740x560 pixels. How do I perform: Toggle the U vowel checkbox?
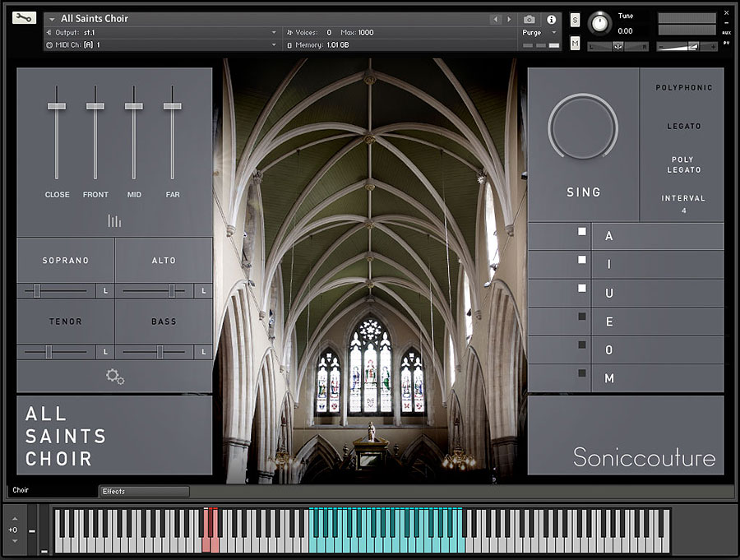click(582, 289)
